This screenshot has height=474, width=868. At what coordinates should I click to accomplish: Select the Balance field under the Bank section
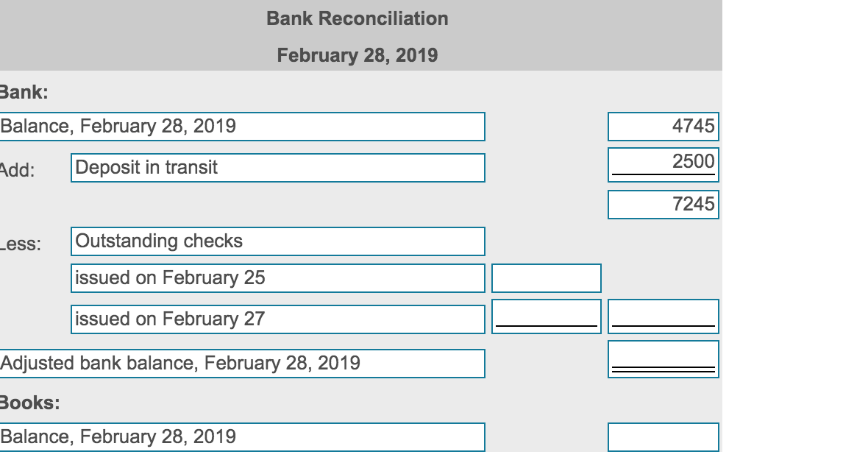pos(243,126)
